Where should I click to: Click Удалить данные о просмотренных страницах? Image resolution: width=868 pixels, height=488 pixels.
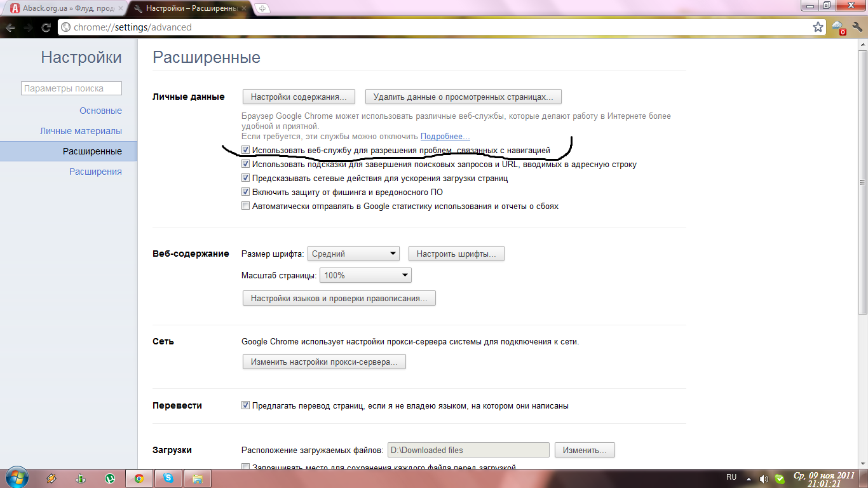click(x=463, y=97)
